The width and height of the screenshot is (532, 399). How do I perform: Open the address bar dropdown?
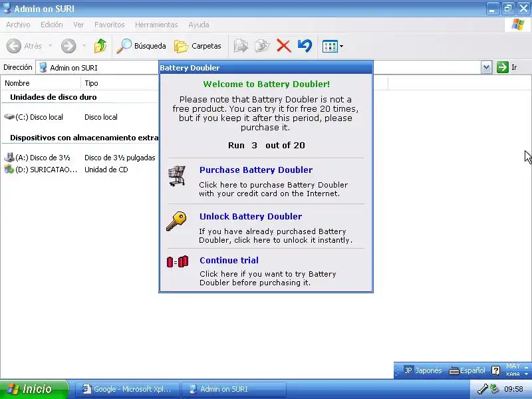(486, 68)
